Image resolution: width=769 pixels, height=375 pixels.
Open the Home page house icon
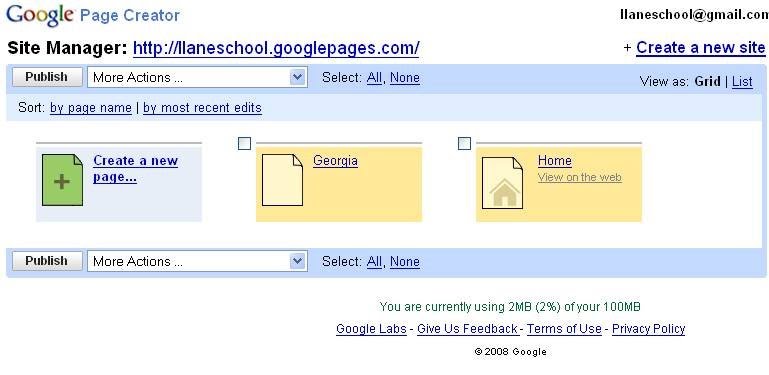coord(502,182)
